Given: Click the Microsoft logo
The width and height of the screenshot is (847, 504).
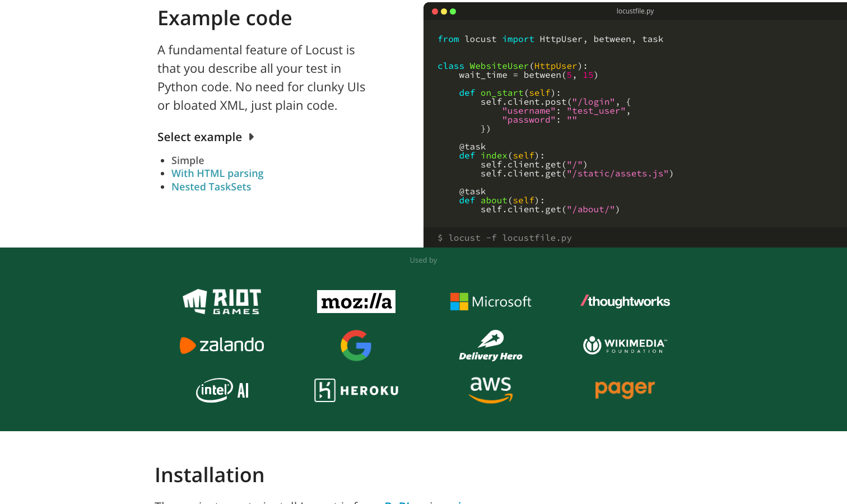Looking at the screenshot, I should point(491,301).
